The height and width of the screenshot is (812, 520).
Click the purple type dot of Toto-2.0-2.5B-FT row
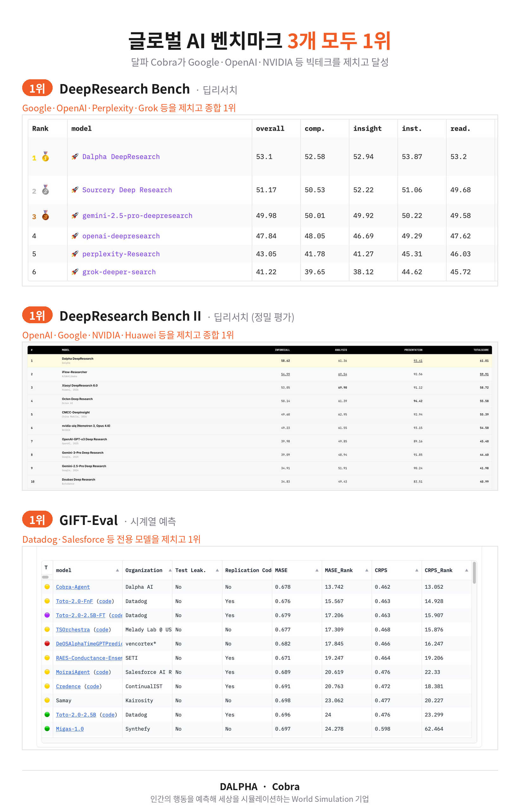[47, 615]
